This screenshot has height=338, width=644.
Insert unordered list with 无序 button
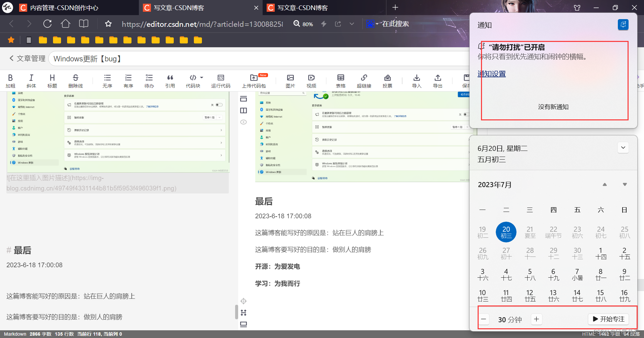point(107,81)
